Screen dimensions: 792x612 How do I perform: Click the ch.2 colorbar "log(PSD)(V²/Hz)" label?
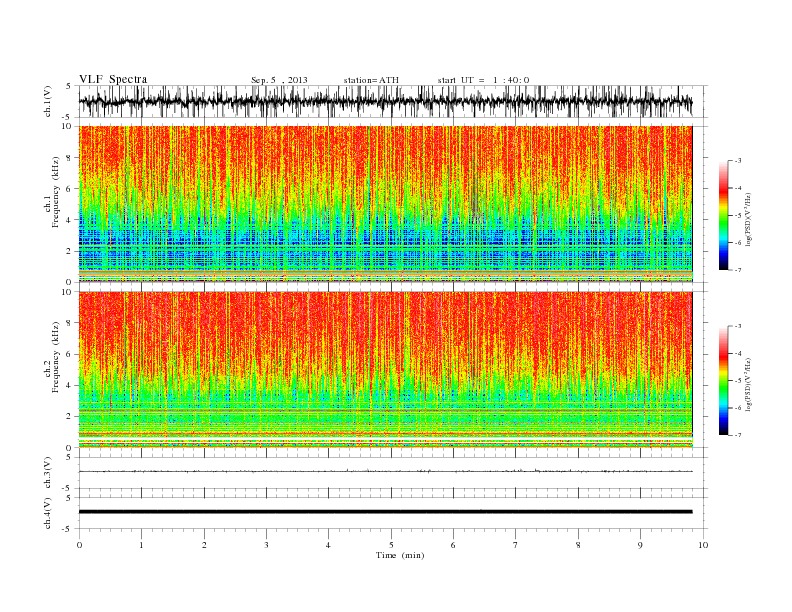coord(748,384)
